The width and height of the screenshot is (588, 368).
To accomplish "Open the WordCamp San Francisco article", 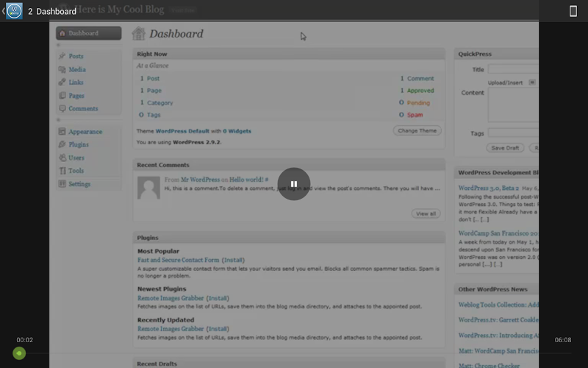I will (498, 233).
